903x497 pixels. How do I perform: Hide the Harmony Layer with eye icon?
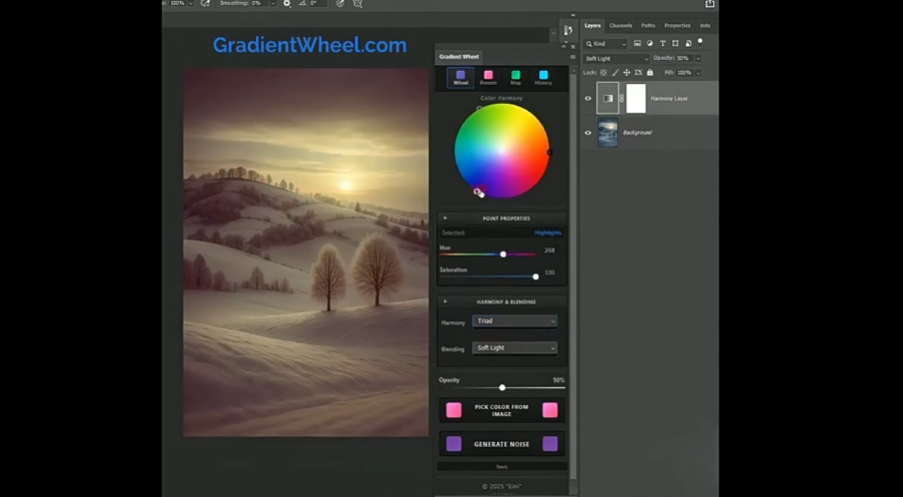click(x=588, y=98)
